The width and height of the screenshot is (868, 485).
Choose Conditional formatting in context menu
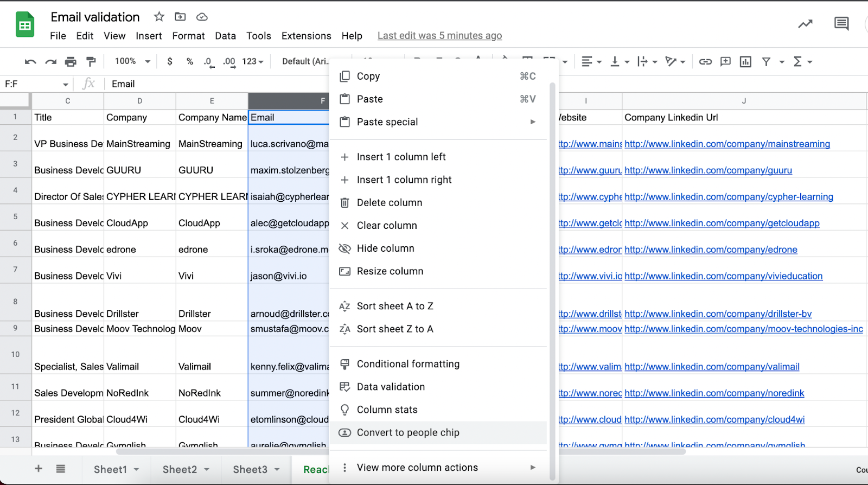tap(438, 364)
